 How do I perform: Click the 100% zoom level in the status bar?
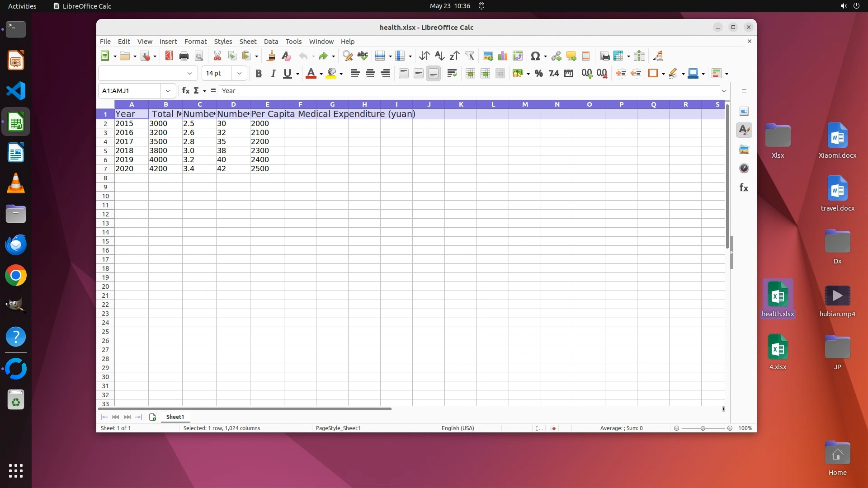coord(745,428)
